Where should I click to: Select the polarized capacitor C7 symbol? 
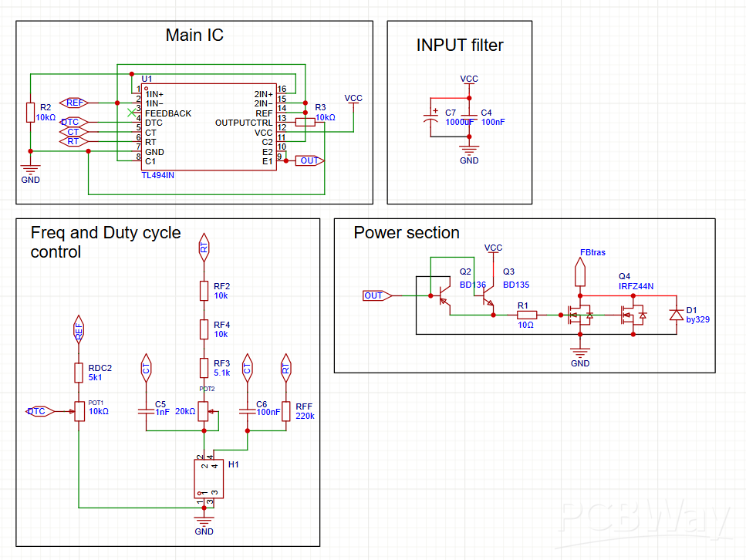pos(430,117)
